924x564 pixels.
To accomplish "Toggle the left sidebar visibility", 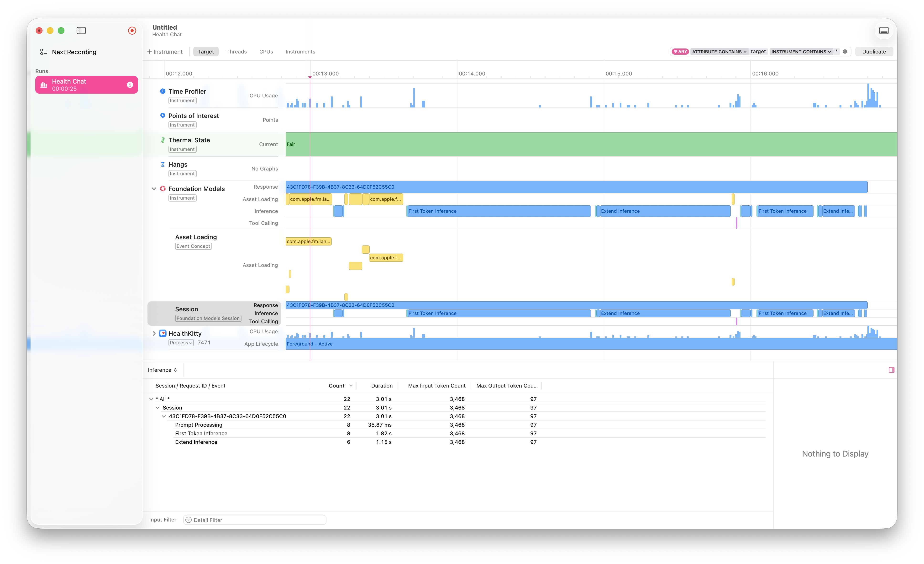I will 81,30.
